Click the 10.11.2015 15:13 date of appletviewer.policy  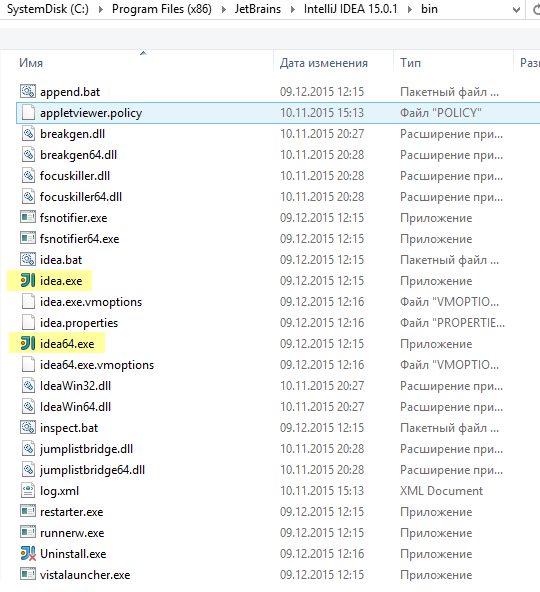(322, 113)
